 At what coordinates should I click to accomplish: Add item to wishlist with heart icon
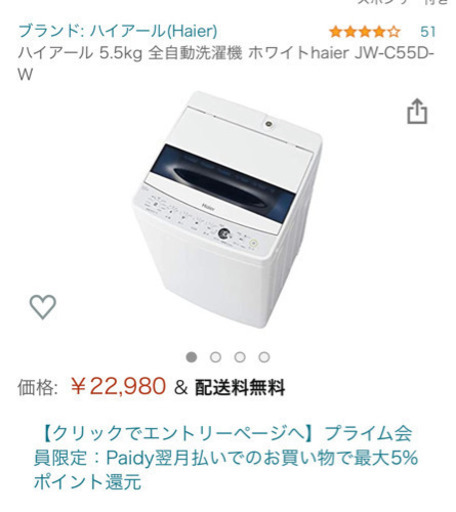pyautogui.click(x=43, y=307)
